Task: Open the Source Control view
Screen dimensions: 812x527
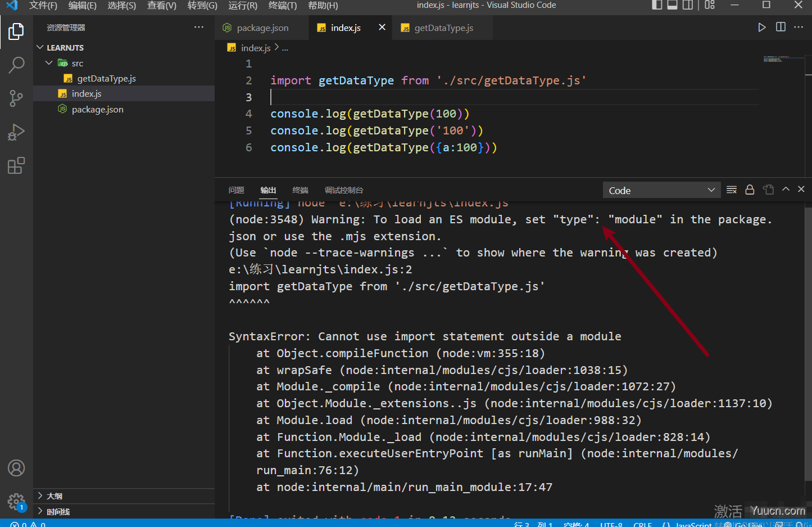Action: pyautogui.click(x=16, y=99)
